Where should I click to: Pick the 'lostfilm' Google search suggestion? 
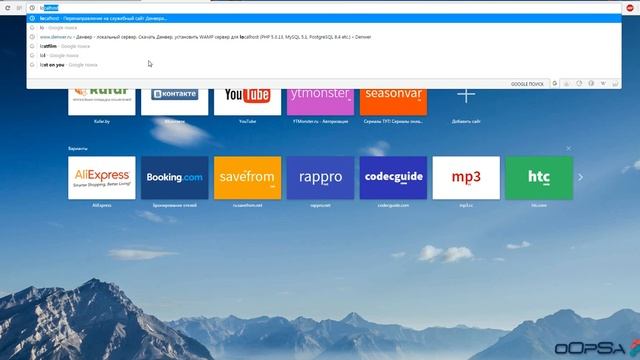[324, 46]
